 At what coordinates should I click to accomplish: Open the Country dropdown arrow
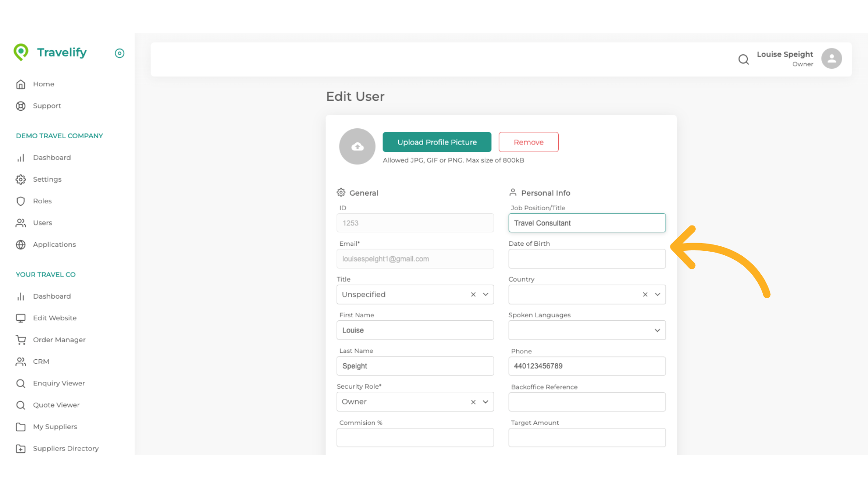click(657, 295)
